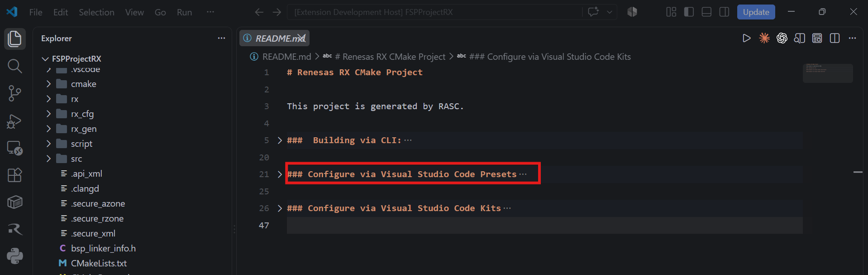Screen dimensions: 868x275
Task: Click the VS Code logo icon
Action: point(12,12)
